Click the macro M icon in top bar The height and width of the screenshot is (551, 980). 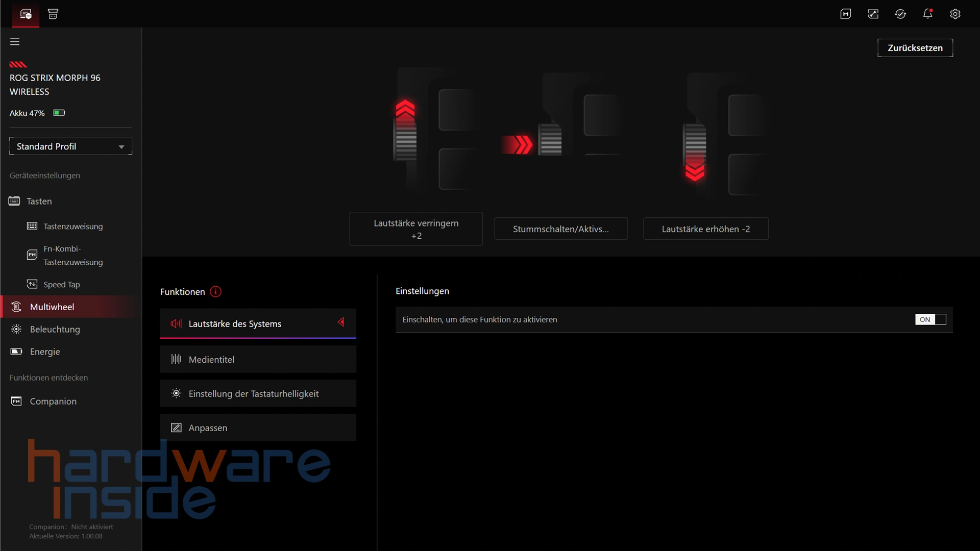pos(846,14)
